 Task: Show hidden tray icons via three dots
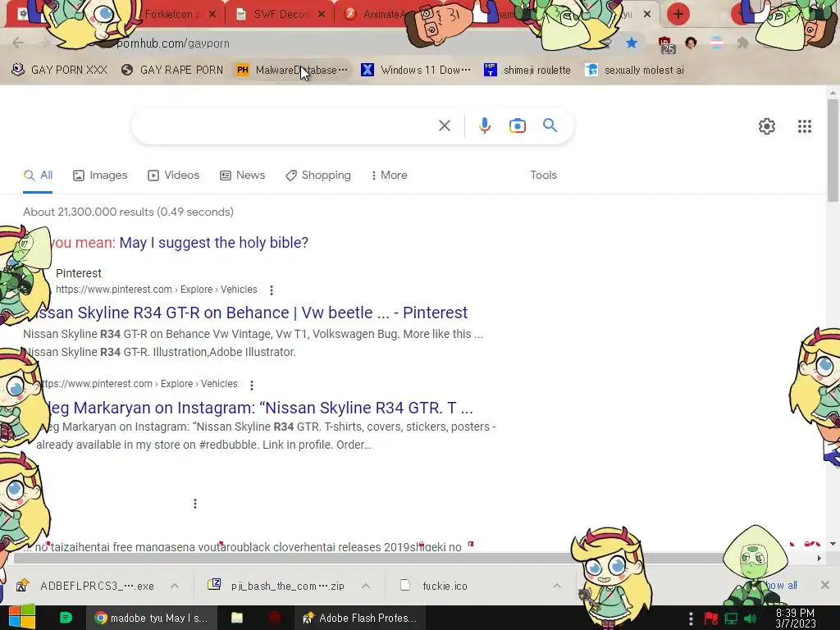pyautogui.click(x=691, y=619)
